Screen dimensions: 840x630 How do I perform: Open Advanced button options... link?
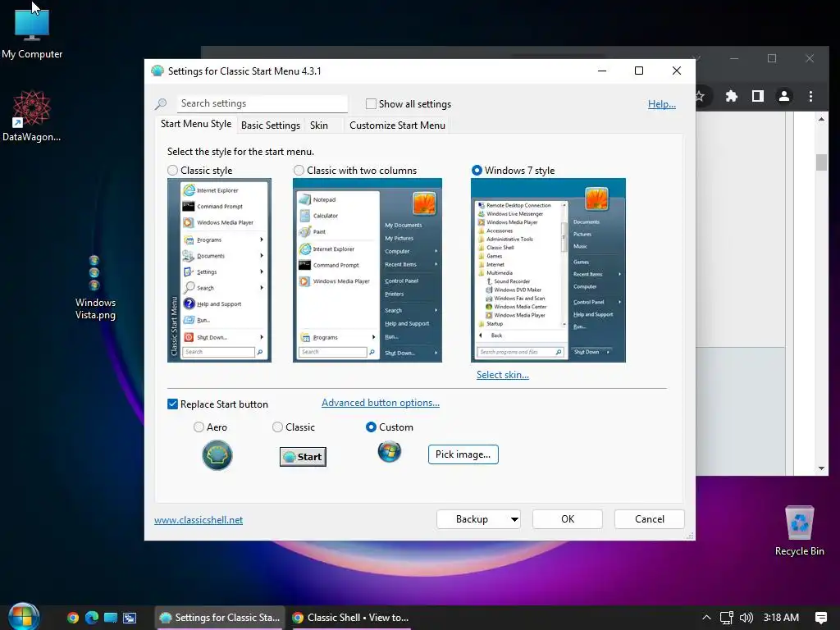tap(381, 403)
